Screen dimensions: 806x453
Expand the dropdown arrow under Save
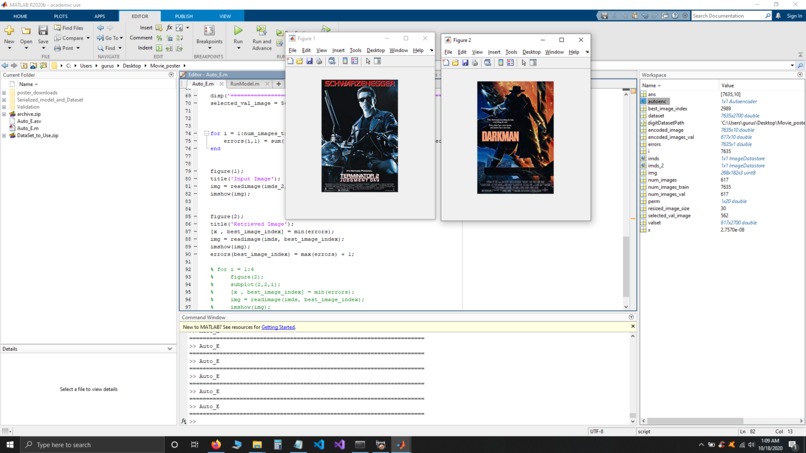coord(43,48)
